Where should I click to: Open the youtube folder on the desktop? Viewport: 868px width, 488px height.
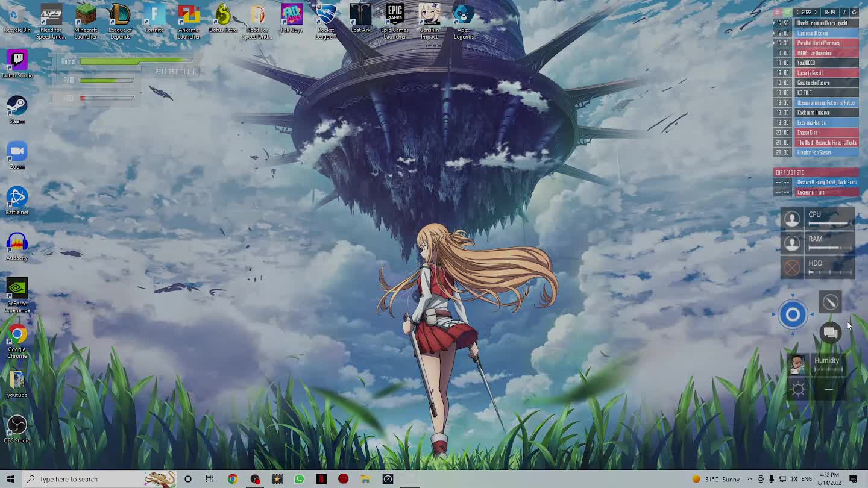point(17,384)
